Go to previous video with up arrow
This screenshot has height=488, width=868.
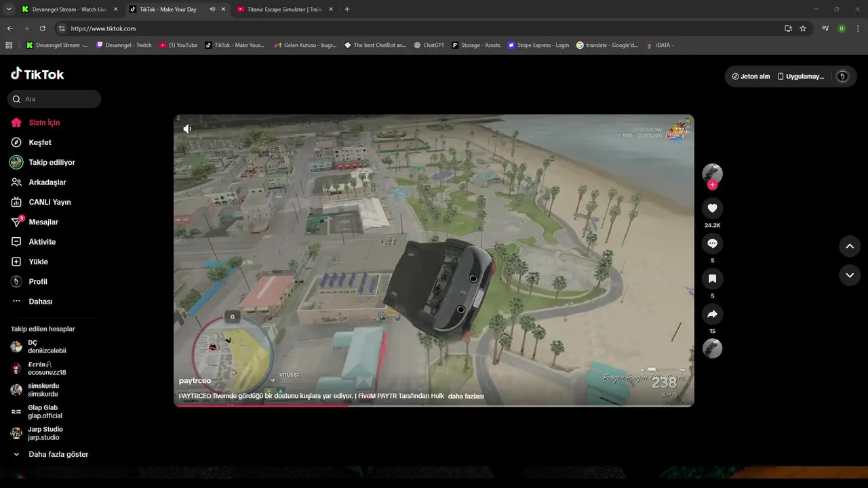click(x=850, y=246)
